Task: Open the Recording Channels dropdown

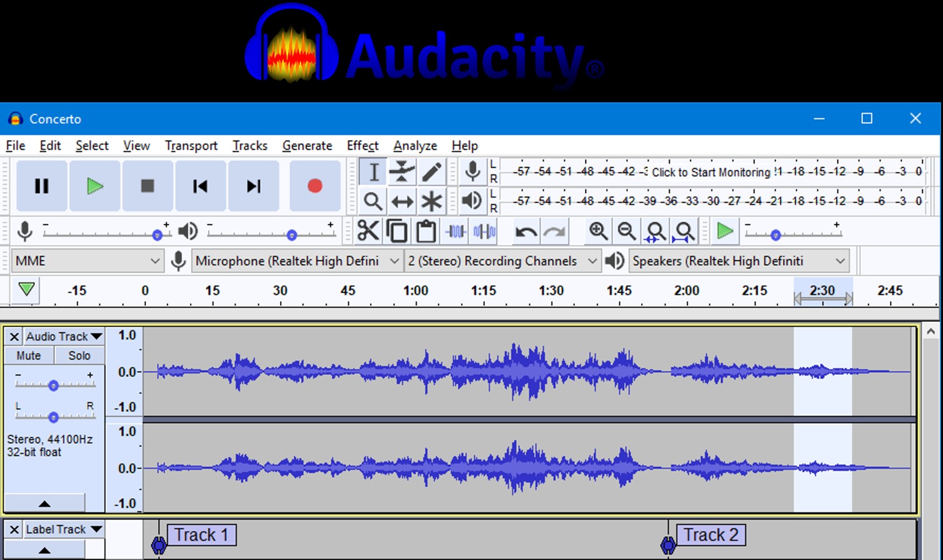Action: pos(502,261)
